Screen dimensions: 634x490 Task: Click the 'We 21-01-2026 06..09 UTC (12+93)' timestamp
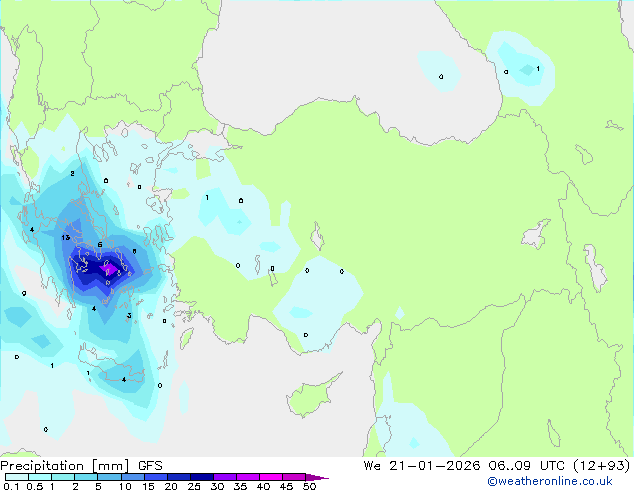click(497, 466)
